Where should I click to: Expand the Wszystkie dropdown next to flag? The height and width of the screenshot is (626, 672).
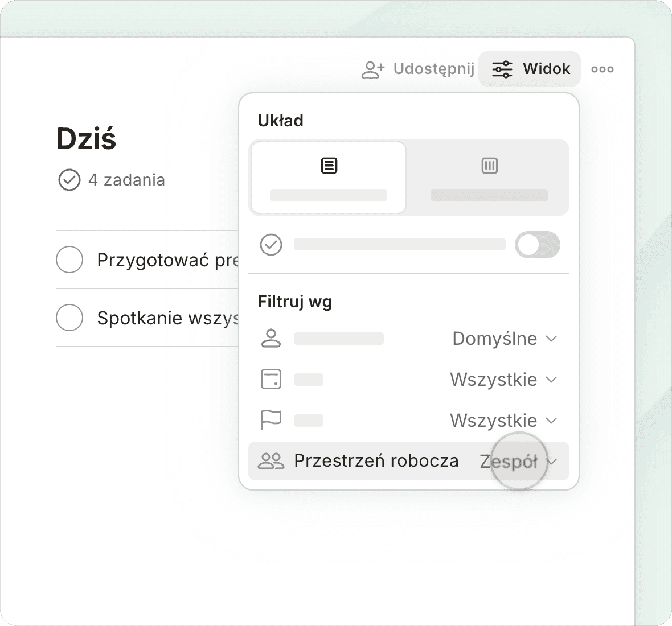(503, 421)
